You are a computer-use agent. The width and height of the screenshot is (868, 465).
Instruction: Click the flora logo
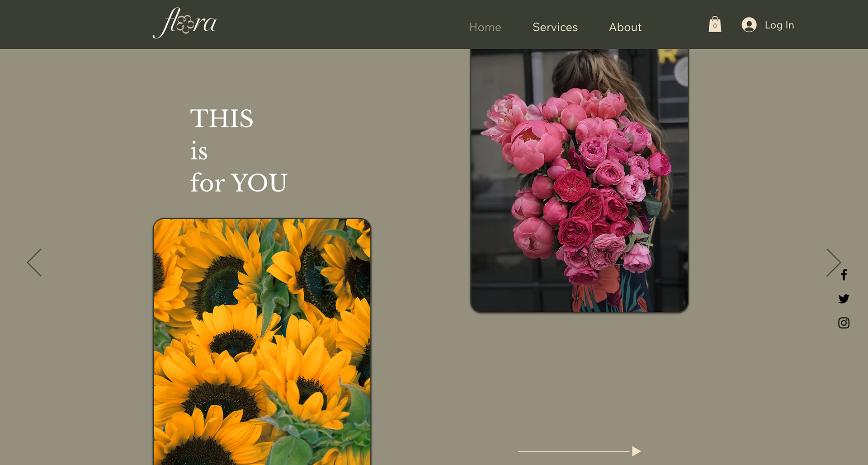tap(184, 23)
